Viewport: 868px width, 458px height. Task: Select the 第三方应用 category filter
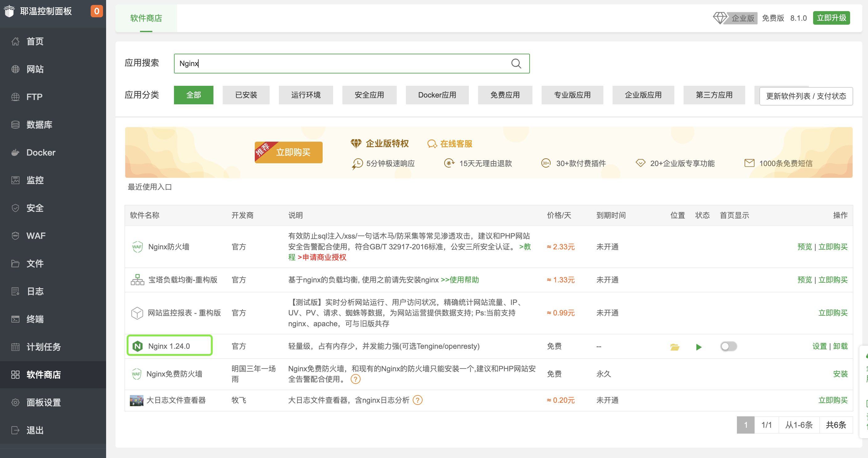[714, 95]
